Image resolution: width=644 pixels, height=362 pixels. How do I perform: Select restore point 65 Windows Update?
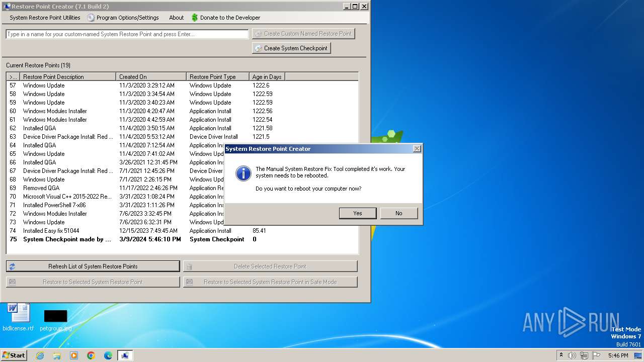click(x=116, y=154)
